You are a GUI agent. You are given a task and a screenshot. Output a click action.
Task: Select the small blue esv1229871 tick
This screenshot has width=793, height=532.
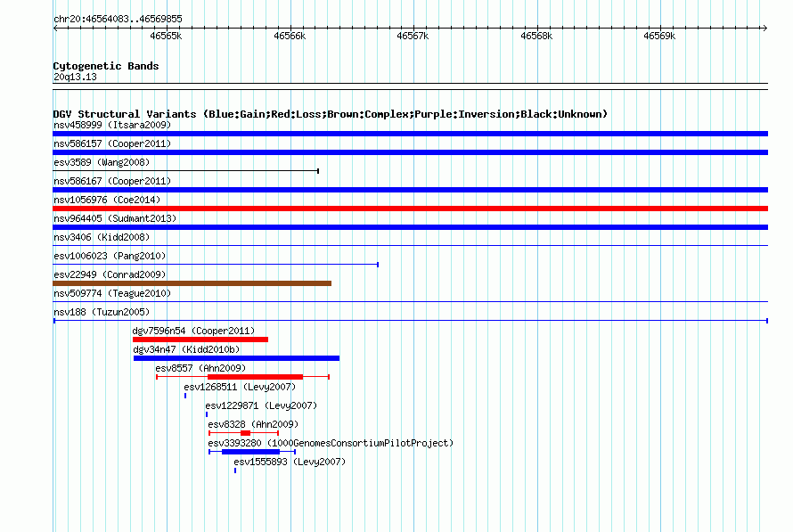coord(207,414)
